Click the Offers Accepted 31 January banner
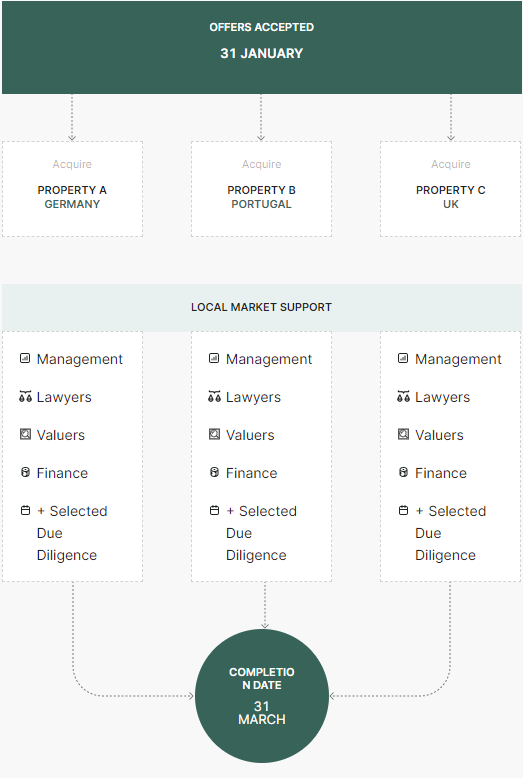The width and height of the screenshot is (523, 778). click(262, 47)
